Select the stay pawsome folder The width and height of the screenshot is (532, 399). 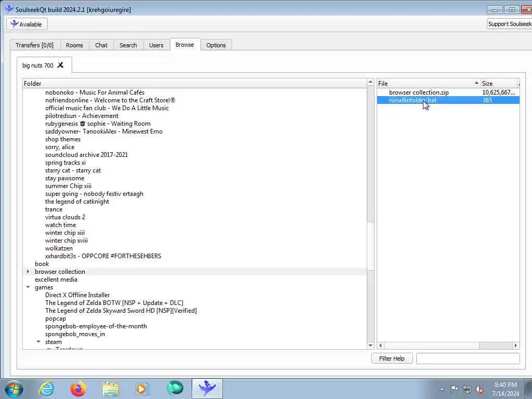click(64, 178)
